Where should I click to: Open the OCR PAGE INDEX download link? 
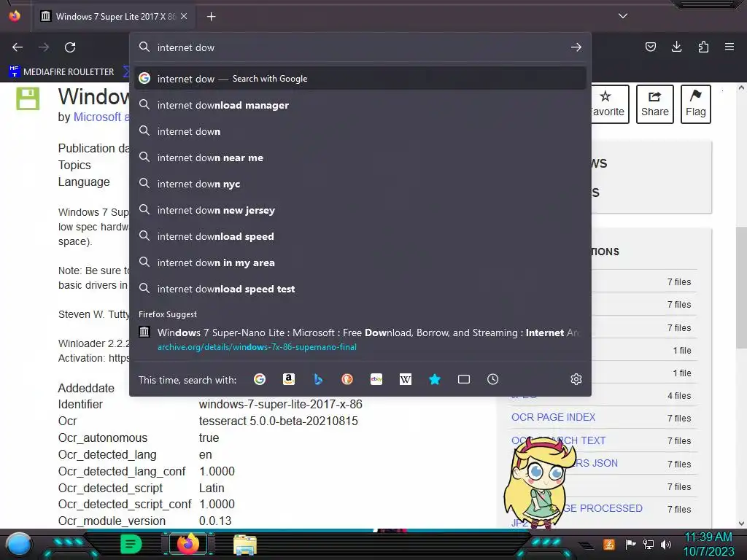[x=553, y=417]
